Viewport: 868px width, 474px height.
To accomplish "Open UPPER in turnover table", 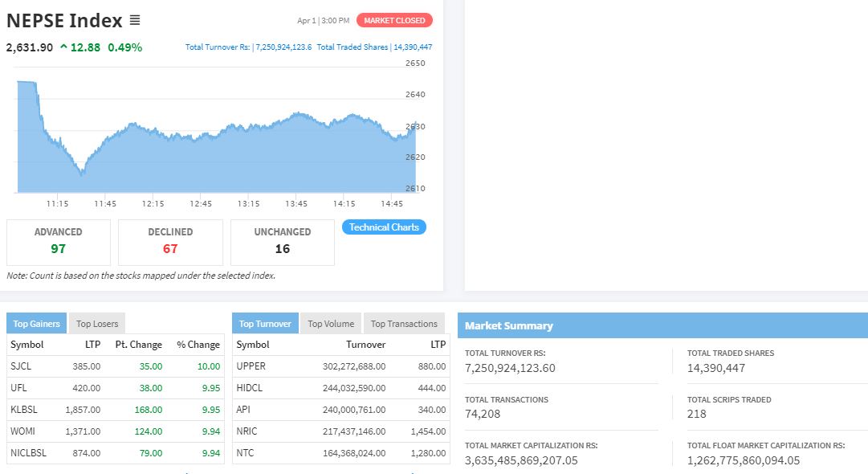I will pos(251,366).
